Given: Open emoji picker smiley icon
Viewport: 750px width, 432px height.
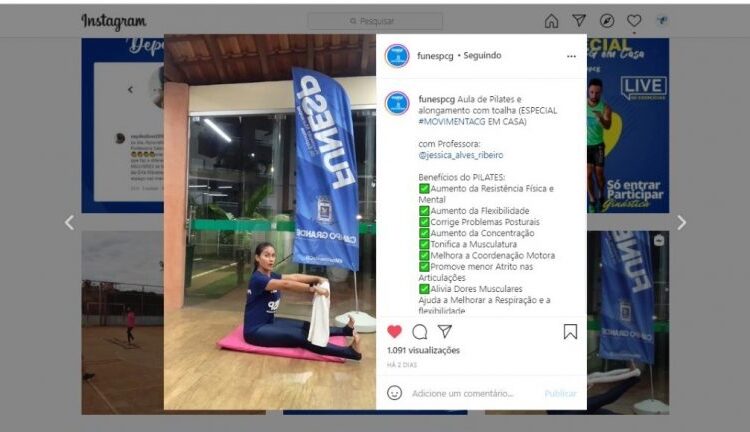Looking at the screenshot, I should click(394, 393).
